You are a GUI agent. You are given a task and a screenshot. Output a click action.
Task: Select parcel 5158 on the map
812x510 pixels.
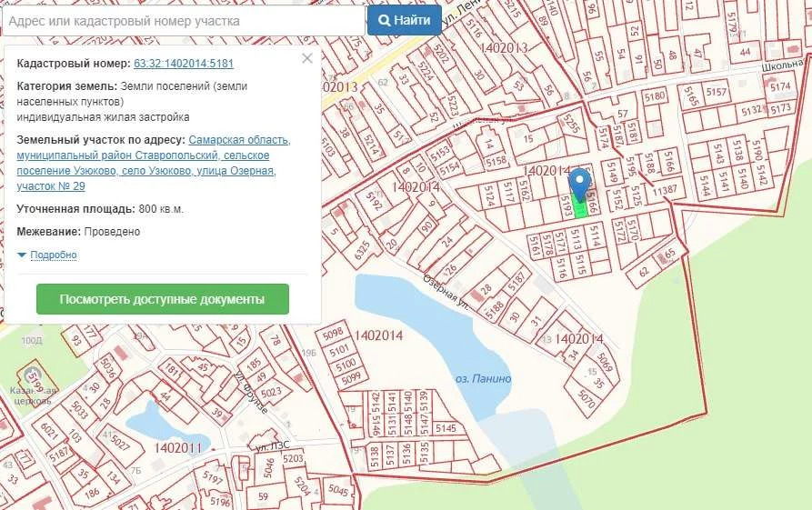pyautogui.click(x=496, y=162)
